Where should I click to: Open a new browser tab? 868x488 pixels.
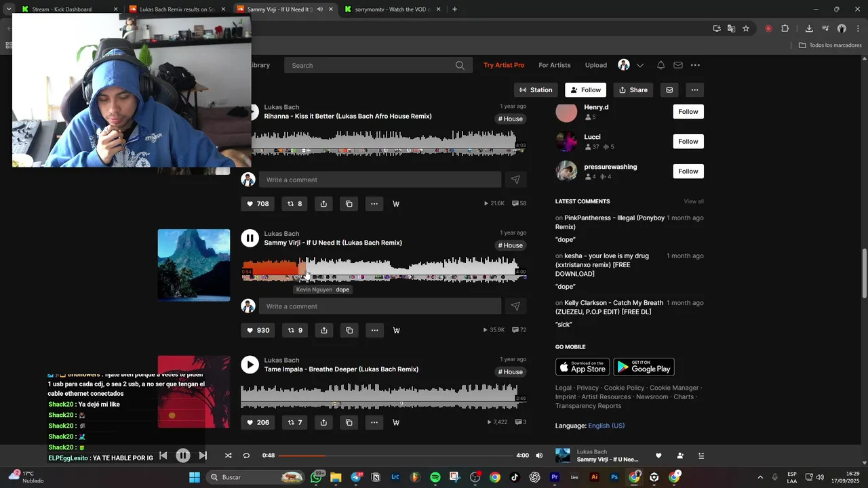(x=454, y=9)
